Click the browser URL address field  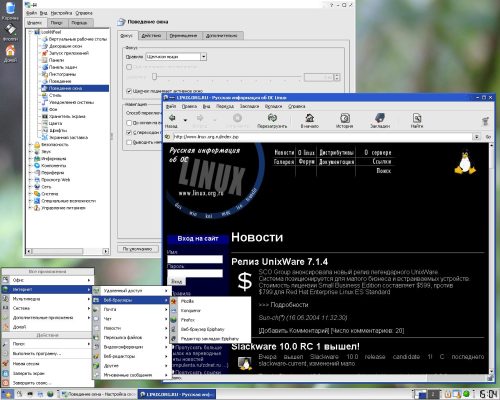pos(322,137)
